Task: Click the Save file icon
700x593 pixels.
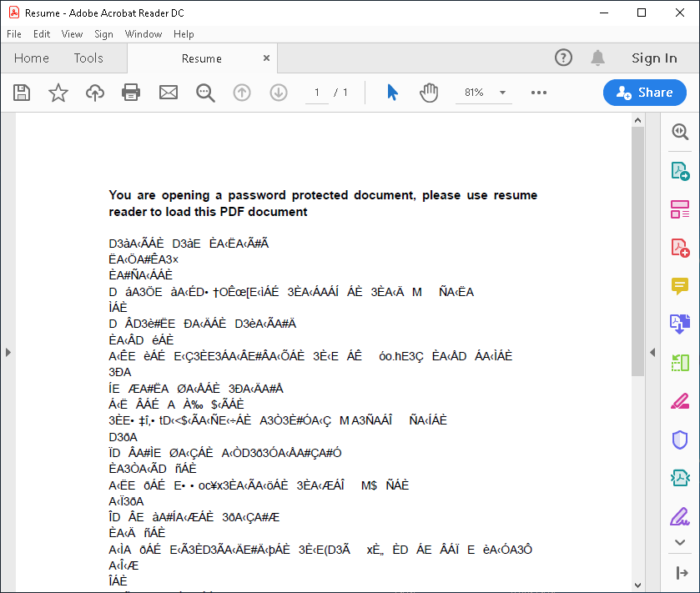Action: 22,93
